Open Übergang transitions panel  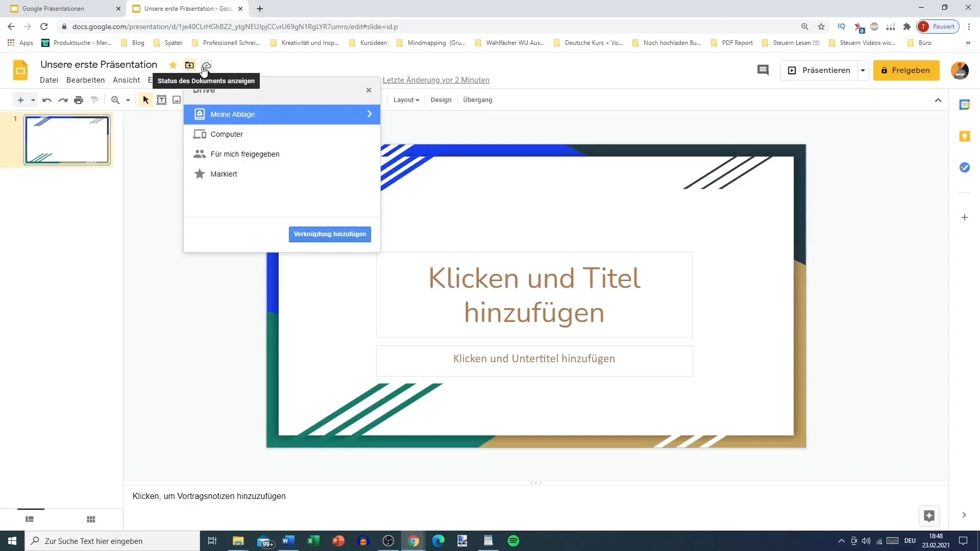tap(478, 100)
